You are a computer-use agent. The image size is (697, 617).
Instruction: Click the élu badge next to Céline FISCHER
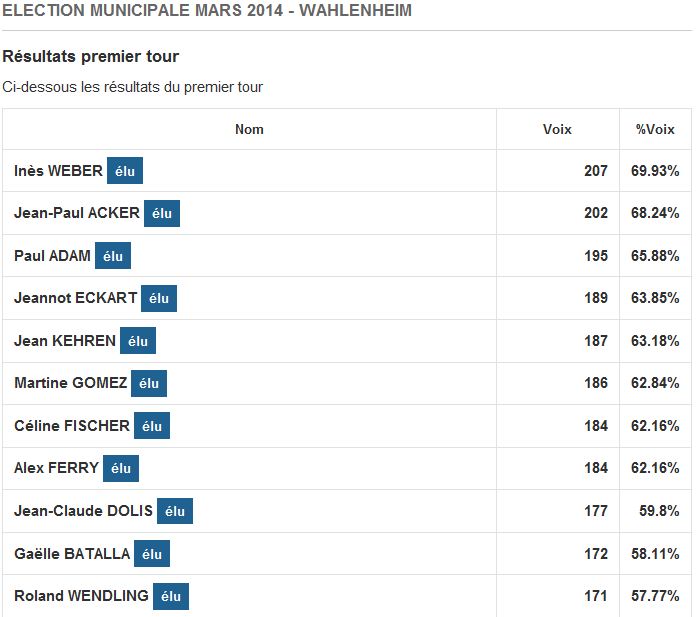152,426
